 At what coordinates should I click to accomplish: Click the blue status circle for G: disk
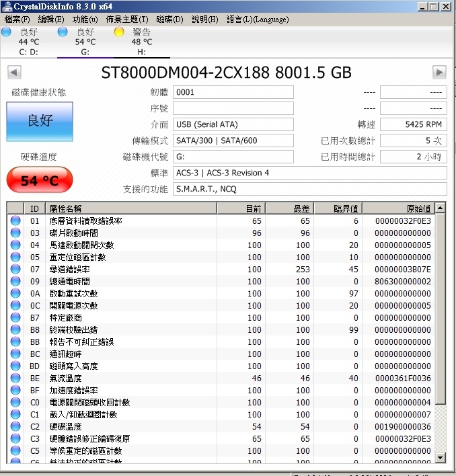click(63, 32)
